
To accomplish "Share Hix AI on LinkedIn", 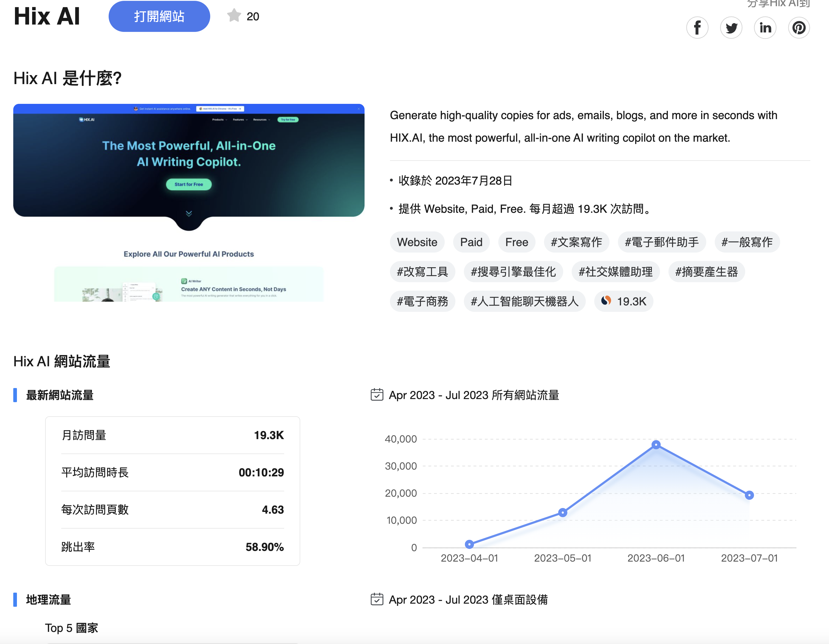I will (765, 28).
